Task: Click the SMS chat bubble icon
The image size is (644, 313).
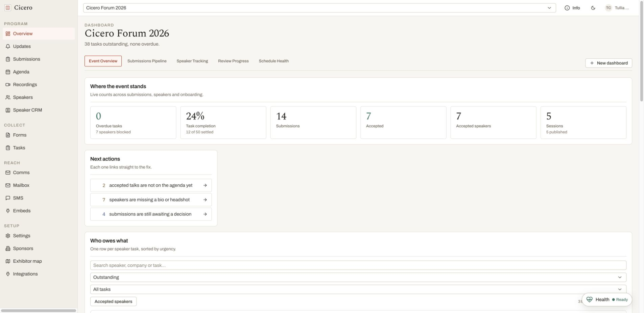Action: pos(8,198)
